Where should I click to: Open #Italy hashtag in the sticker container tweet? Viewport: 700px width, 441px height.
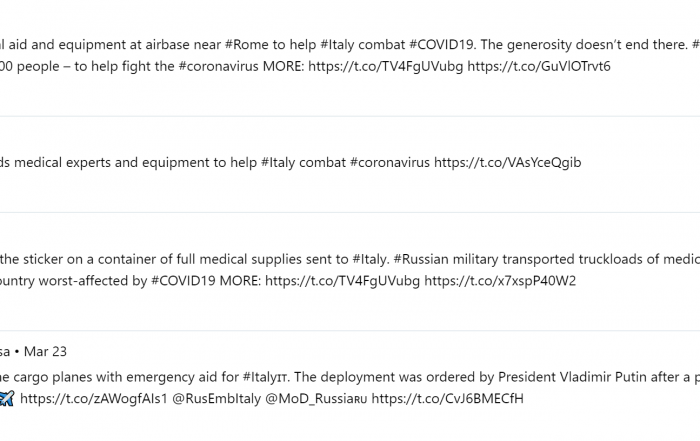tap(369, 259)
